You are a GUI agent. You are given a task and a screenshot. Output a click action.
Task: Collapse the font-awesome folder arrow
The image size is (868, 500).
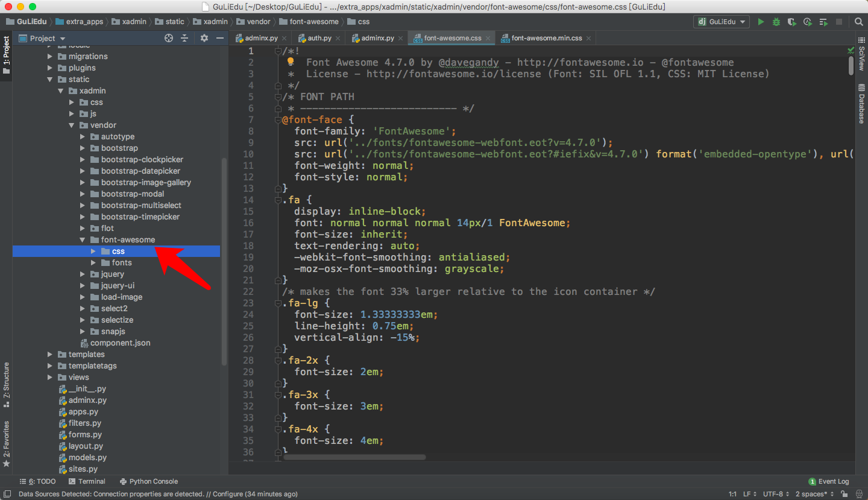tap(83, 239)
